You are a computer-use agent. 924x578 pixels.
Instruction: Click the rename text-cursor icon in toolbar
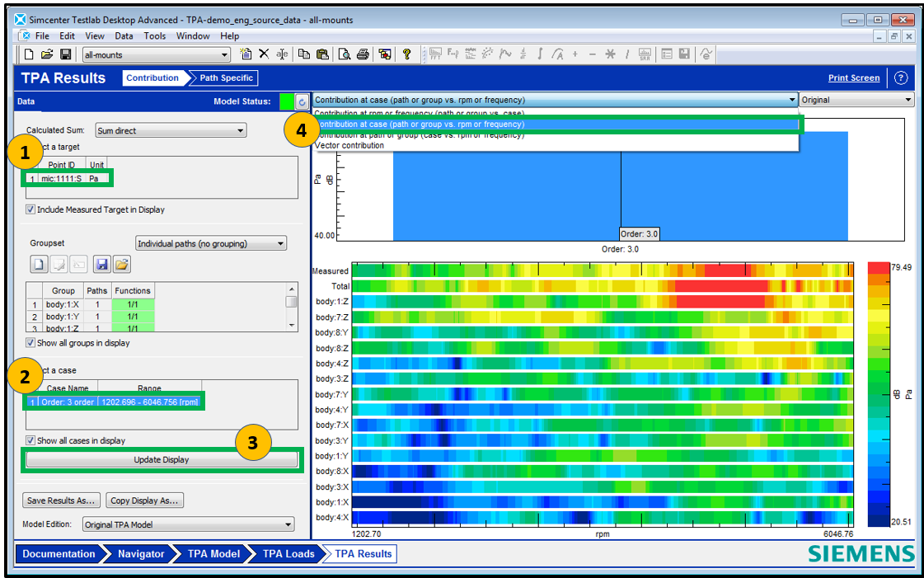coord(282,54)
